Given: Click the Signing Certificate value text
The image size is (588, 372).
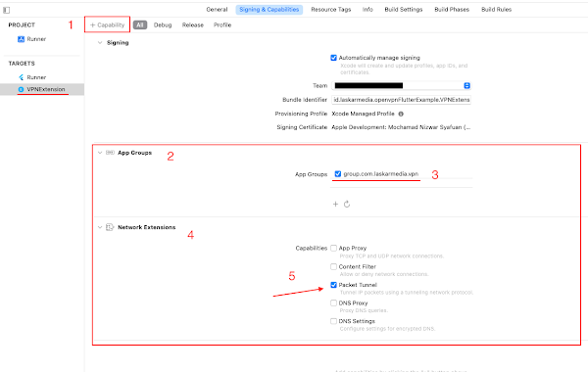Looking at the screenshot, I should point(401,127).
